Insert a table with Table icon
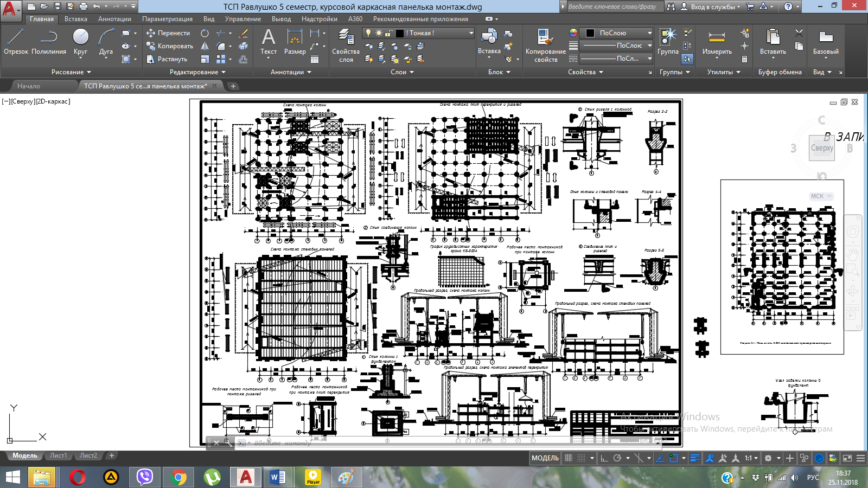868x488 pixels. click(x=315, y=59)
